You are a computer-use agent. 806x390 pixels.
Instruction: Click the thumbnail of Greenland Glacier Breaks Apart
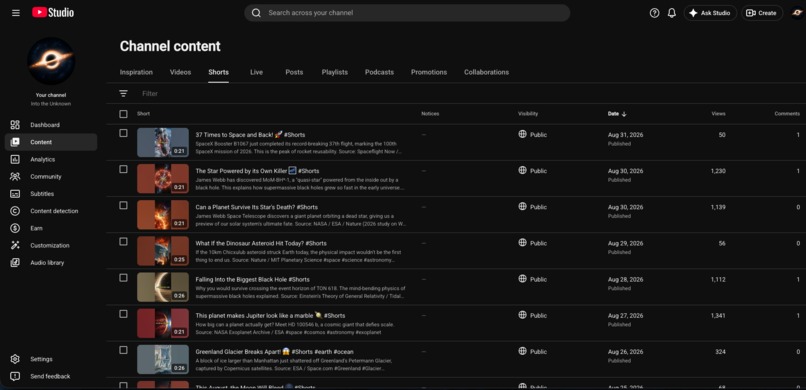tap(163, 359)
